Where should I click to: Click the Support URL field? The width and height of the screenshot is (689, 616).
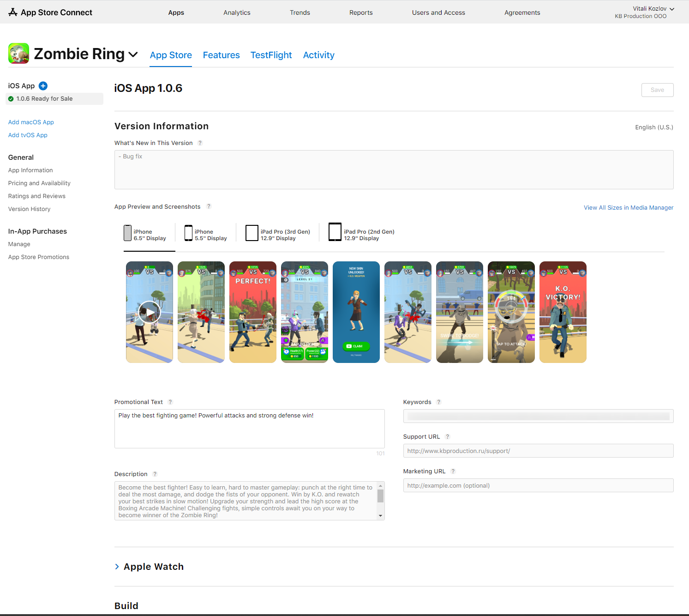[538, 451]
